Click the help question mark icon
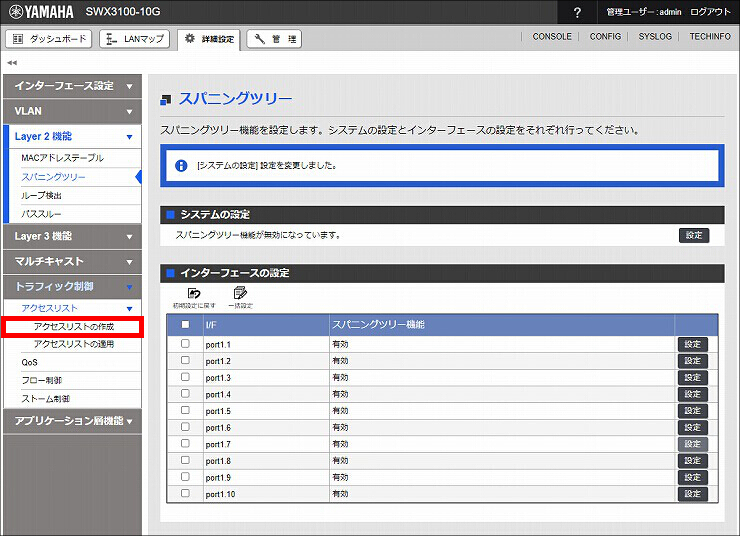Screen dimensions: 740x536 577,12
